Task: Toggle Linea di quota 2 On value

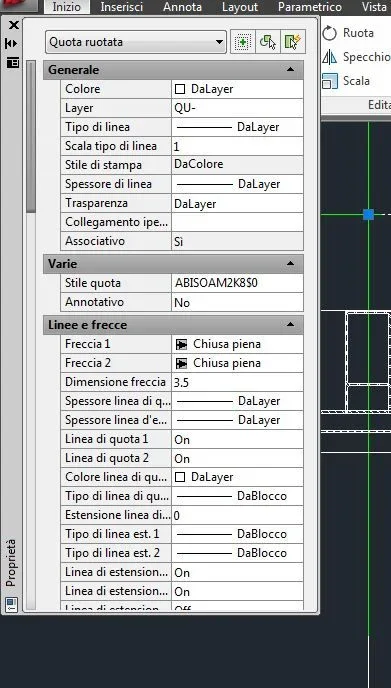Action: tap(237, 458)
